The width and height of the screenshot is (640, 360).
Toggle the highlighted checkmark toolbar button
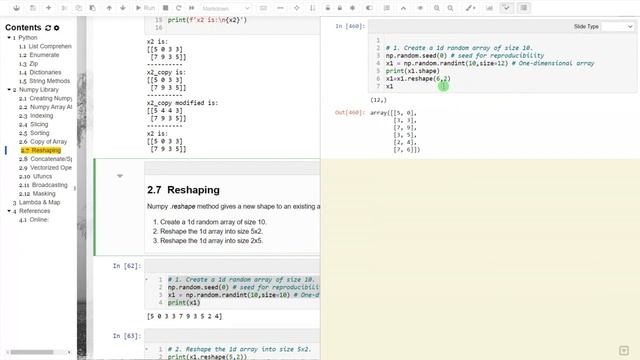click(507, 8)
